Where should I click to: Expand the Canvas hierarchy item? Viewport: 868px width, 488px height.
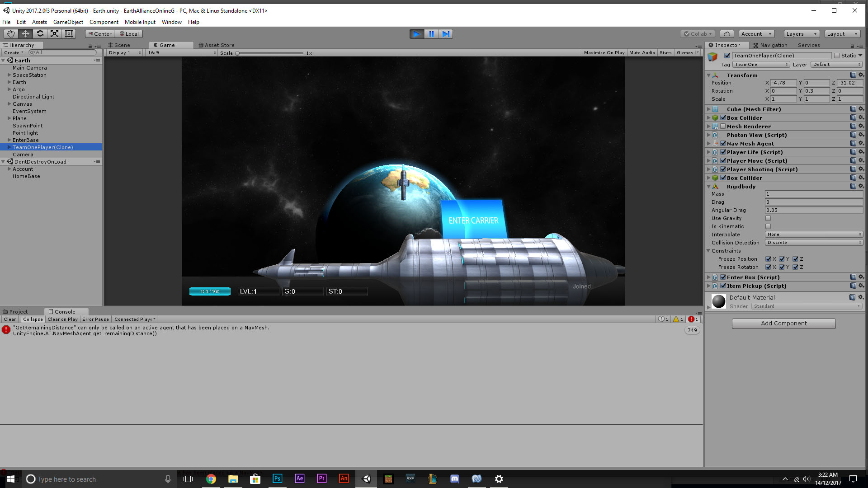click(9, 104)
